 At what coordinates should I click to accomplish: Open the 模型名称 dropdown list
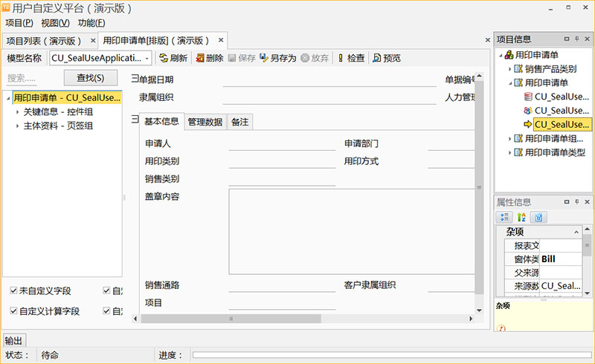[147, 58]
